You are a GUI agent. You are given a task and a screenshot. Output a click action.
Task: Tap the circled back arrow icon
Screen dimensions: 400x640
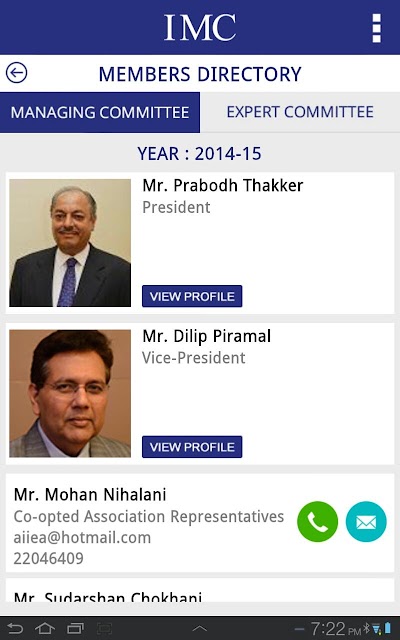[16, 73]
